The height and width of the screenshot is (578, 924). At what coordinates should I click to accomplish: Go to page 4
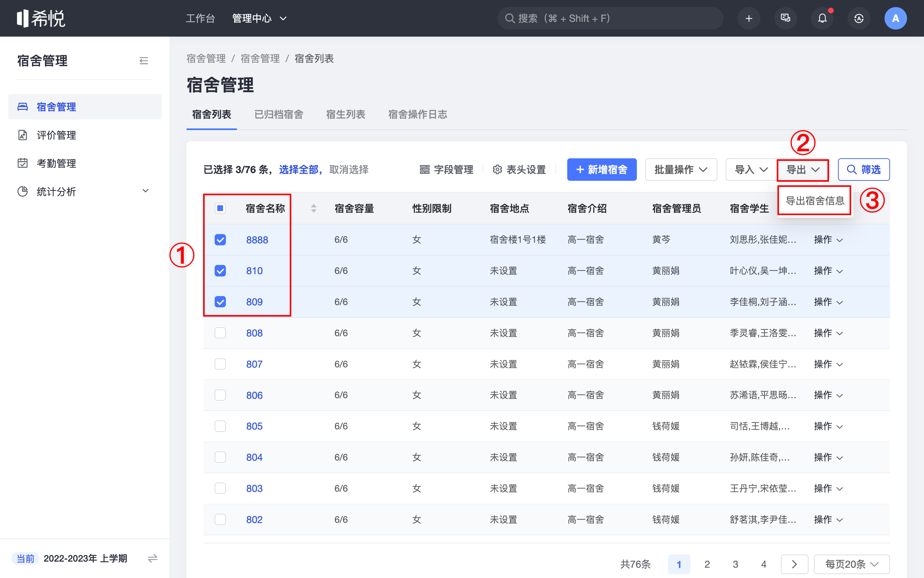(764, 564)
